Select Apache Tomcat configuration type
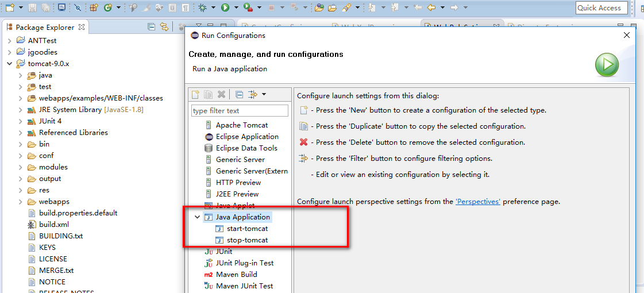Screen dimensions: 644x293 click(x=242, y=125)
